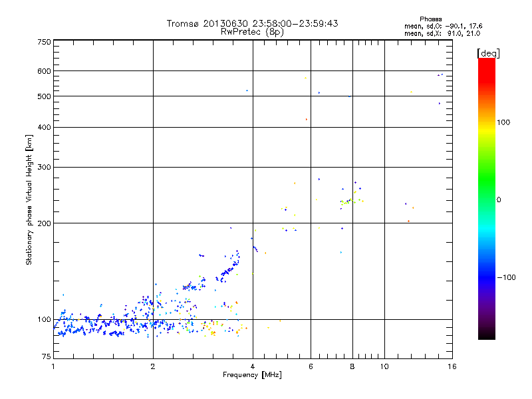Click the 'Phases' header text
This screenshot has height=399, width=532.
430,19
